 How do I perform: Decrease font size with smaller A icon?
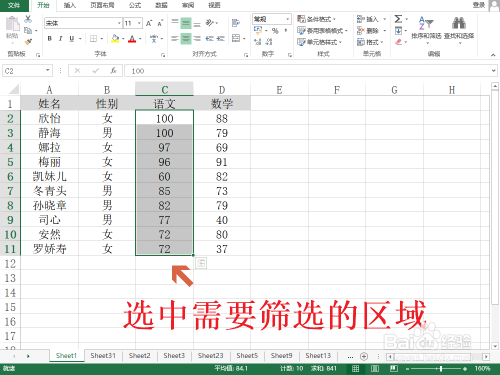click(160, 23)
